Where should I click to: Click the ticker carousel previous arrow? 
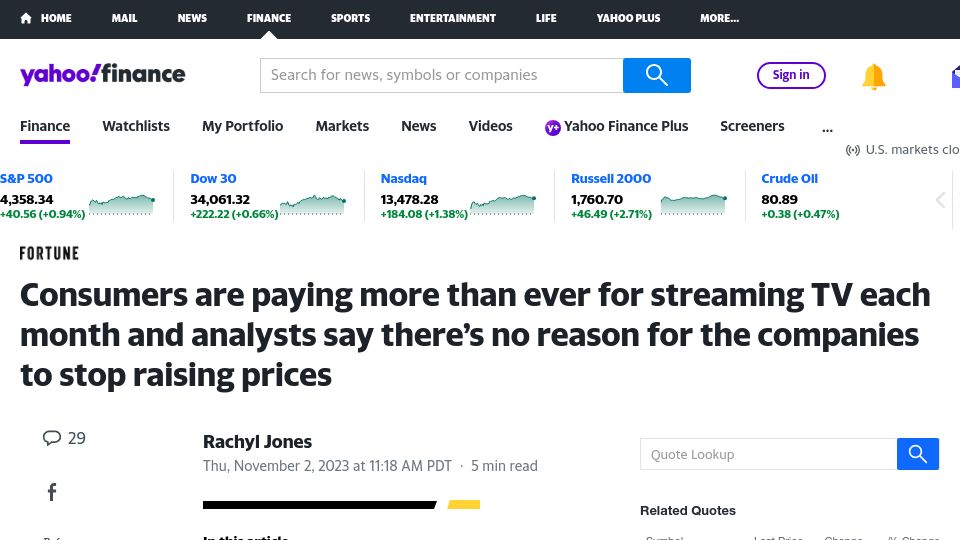(940, 200)
